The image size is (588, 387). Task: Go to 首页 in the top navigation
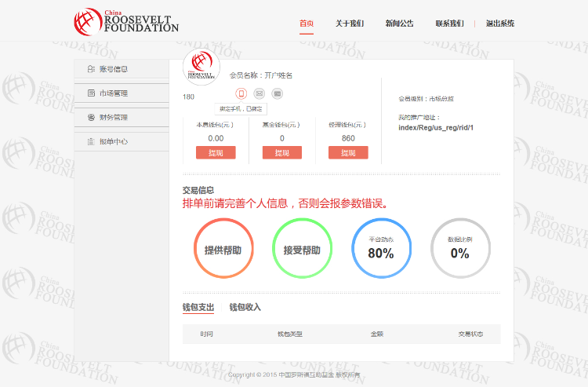pos(307,24)
